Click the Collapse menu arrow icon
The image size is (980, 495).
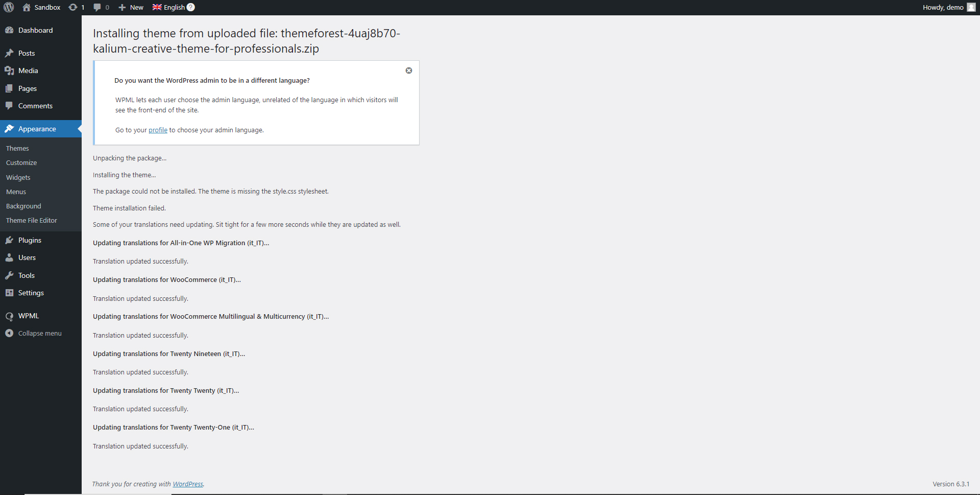coord(9,333)
